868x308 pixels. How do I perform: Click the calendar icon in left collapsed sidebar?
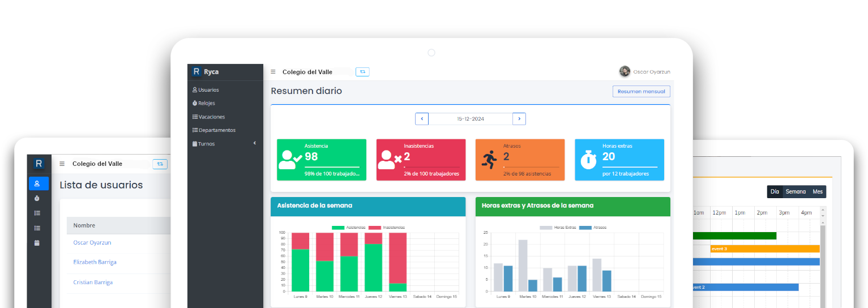coord(37,243)
